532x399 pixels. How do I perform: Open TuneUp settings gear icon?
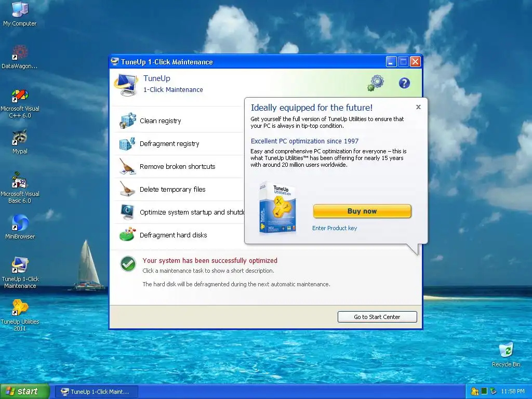point(376,83)
